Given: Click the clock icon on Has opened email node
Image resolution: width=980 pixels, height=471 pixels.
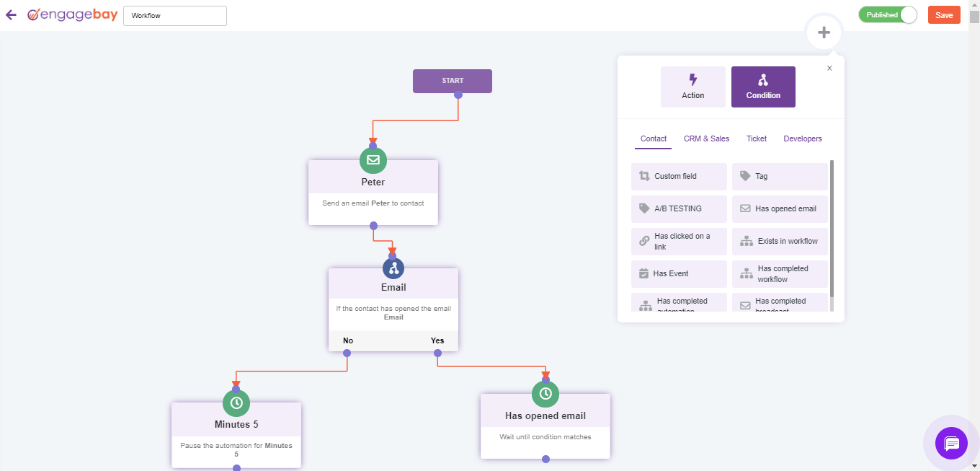Looking at the screenshot, I should (545, 394).
